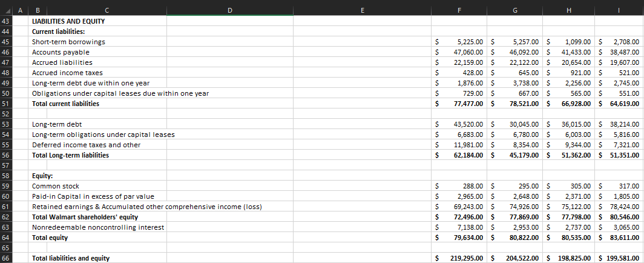Click the value 47,060.00

click(468, 52)
